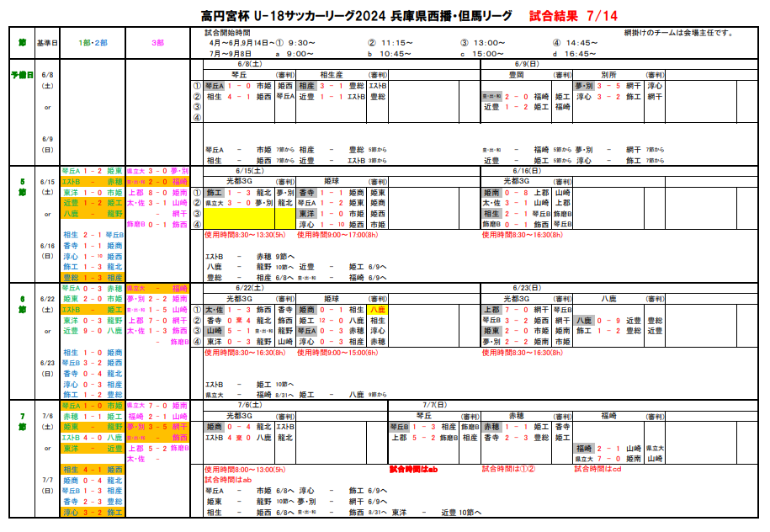The image size is (770, 532).
Task: Click the "6/9(日)" date header above 豊岡 venue
Action: 527,64
